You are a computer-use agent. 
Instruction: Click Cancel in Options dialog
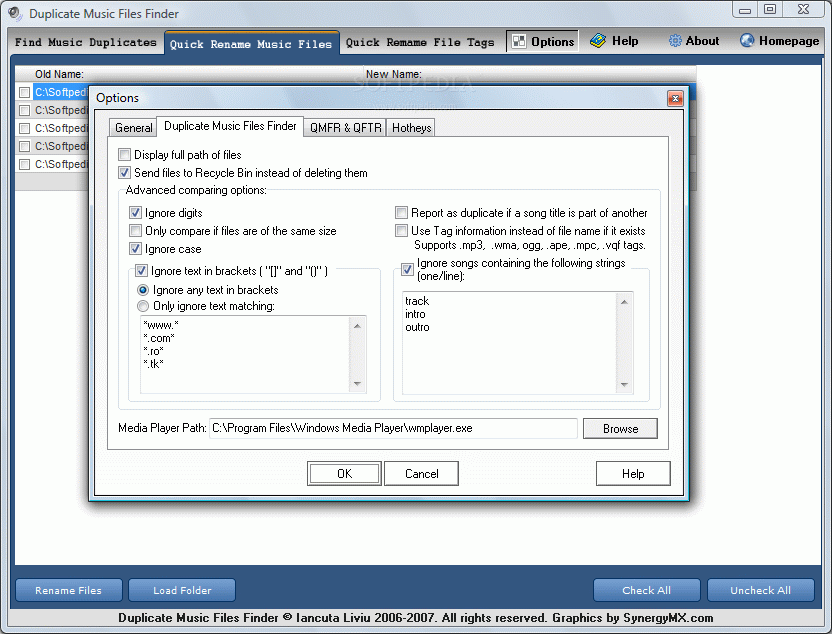pos(421,473)
